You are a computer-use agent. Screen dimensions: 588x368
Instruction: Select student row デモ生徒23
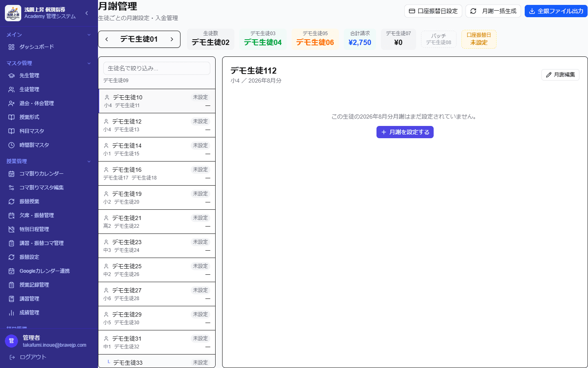tap(157, 246)
